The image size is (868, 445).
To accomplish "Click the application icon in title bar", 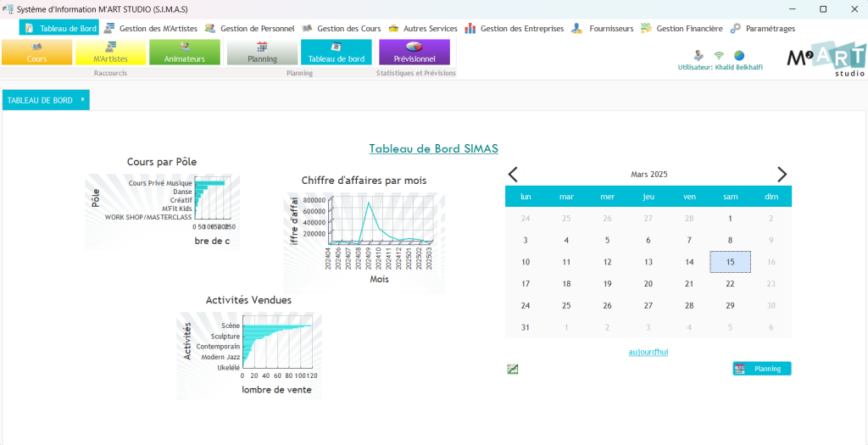I will point(8,9).
